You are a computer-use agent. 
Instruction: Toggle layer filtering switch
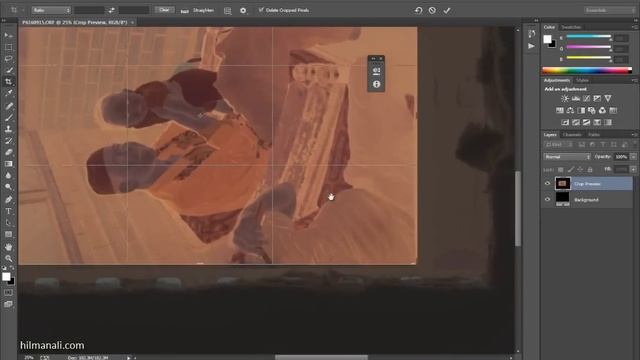click(635, 144)
